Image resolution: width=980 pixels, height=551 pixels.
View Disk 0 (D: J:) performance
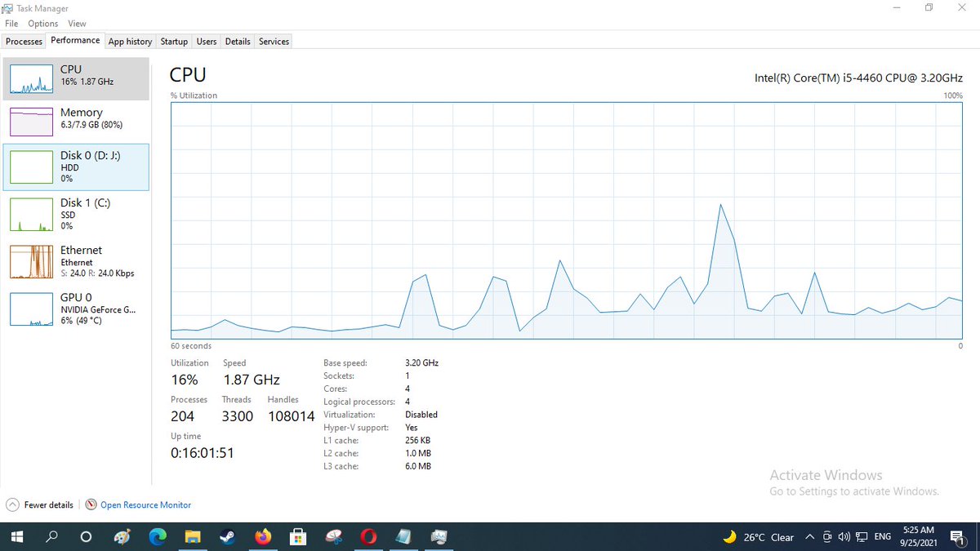76,167
